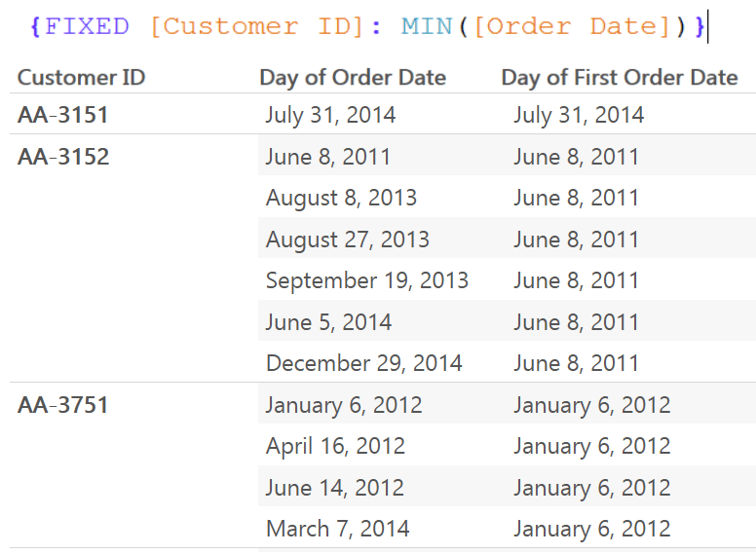Select the December 29, 2014 cell
This screenshot has width=756, height=554.
click(363, 363)
